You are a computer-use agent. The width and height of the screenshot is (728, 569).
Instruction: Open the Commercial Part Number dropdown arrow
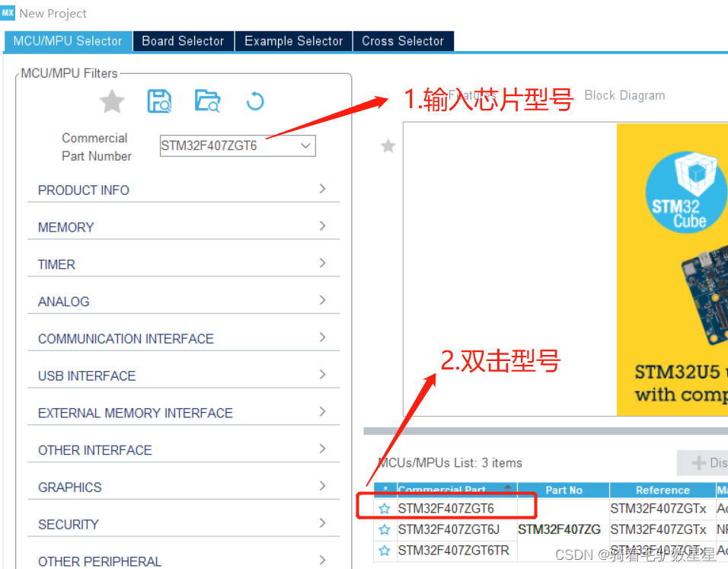point(305,145)
